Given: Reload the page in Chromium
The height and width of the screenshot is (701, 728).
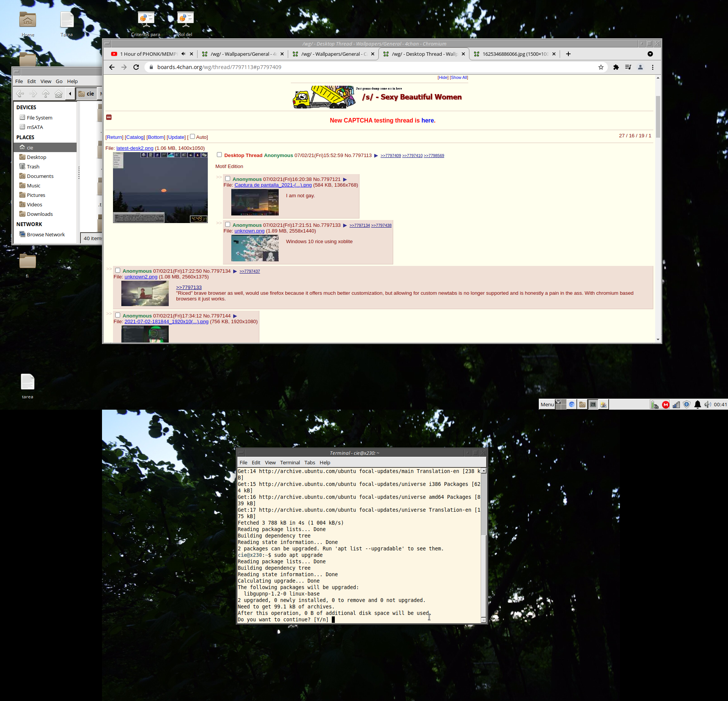Looking at the screenshot, I should pyautogui.click(x=136, y=67).
